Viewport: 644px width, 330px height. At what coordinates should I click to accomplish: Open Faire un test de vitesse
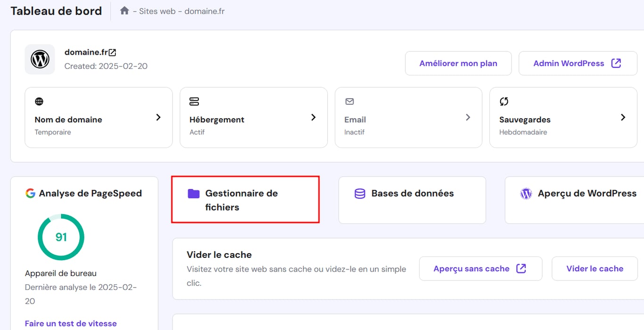coord(70,323)
